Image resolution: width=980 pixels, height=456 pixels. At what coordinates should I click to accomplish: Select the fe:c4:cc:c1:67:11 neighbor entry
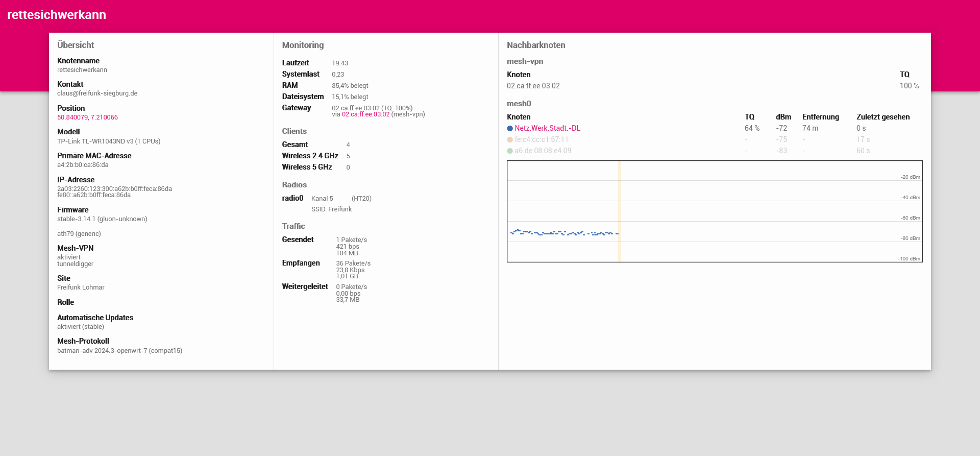[x=542, y=140]
